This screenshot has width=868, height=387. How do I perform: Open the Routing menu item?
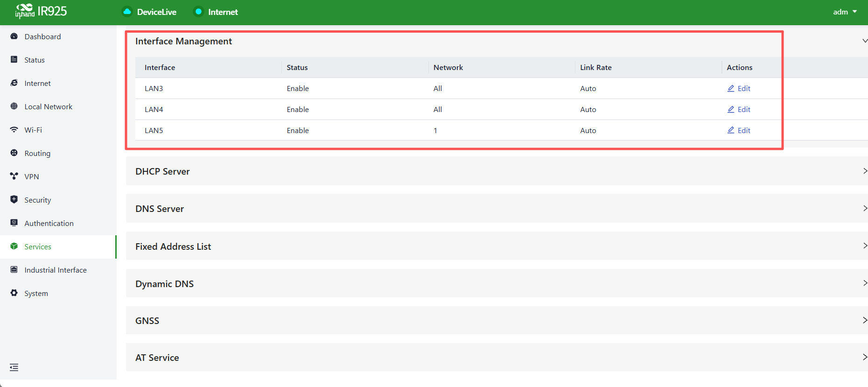pos(58,153)
